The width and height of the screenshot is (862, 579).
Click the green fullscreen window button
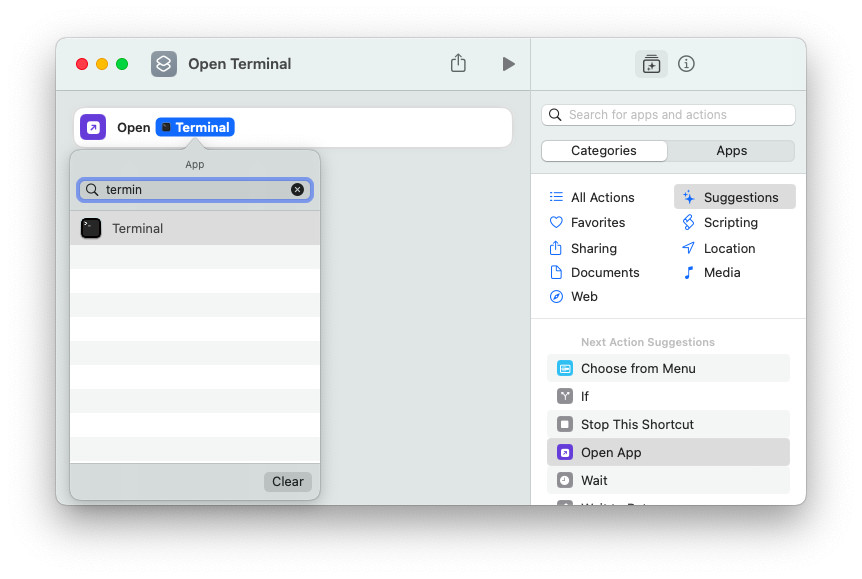(122, 64)
